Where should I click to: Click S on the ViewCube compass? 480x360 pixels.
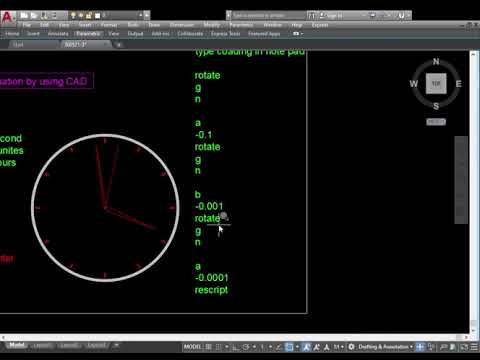(436, 106)
